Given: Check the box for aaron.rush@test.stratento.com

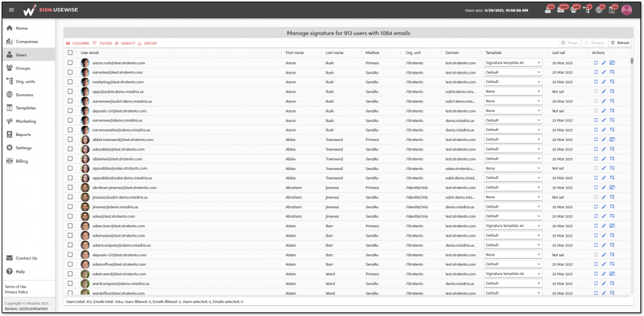Looking at the screenshot, I should pos(70,63).
